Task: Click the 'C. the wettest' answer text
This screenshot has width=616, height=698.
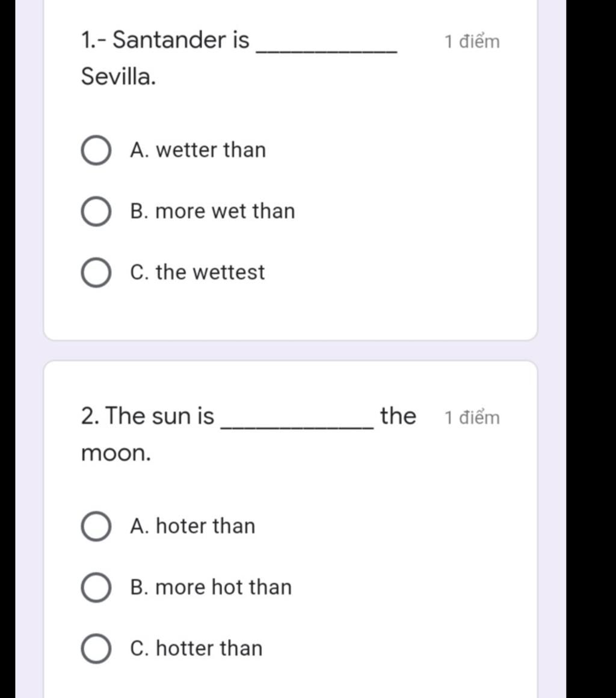Action: coord(197,272)
